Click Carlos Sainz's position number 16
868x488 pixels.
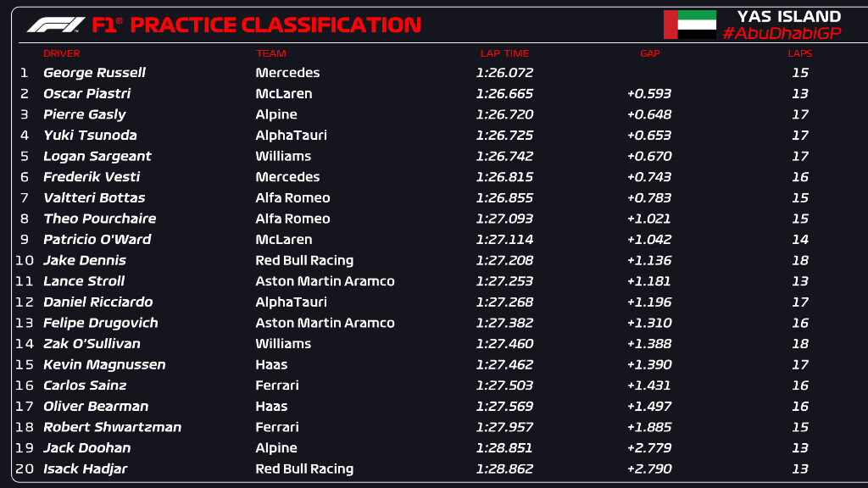(25, 385)
